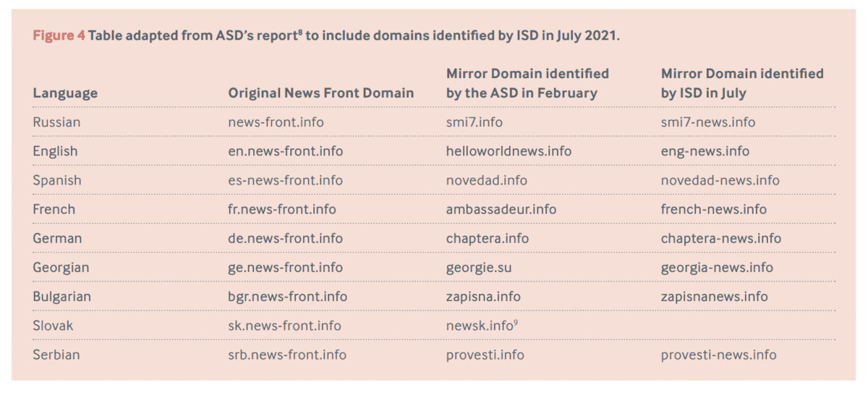Click the provesti-news.info domain
868x395 pixels.
(718, 354)
